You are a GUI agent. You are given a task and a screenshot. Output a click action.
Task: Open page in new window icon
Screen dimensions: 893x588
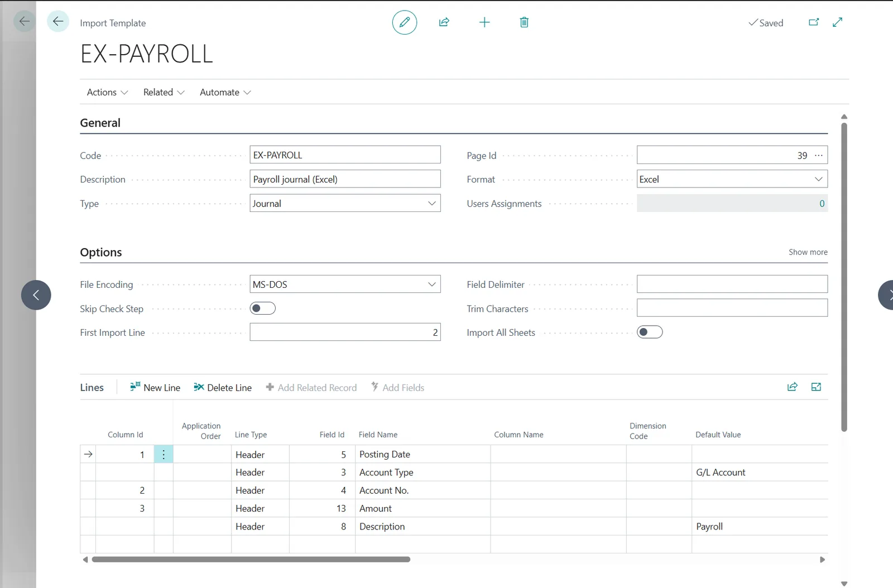click(814, 22)
